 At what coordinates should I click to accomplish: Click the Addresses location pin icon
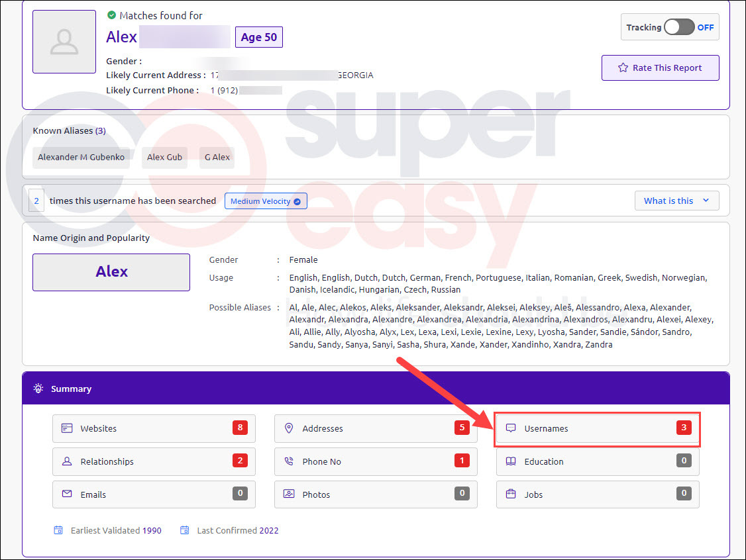tap(289, 428)
